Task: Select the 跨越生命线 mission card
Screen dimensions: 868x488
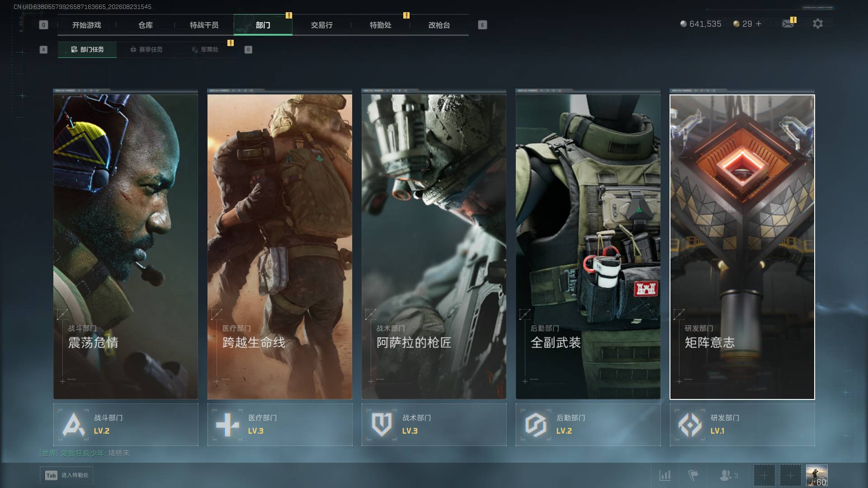Action: tap(280, 247)
